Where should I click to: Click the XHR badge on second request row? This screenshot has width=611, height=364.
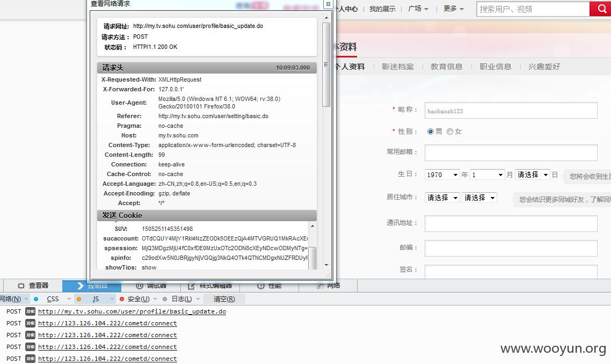(x=31, y=323)
